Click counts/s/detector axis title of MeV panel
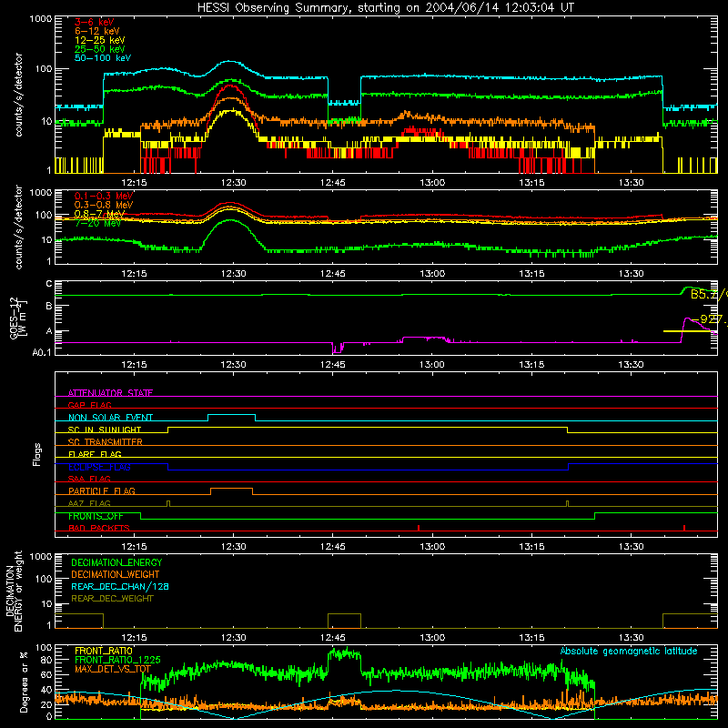This screenshot has height=728, width=728. pyautogui.click(x=18, y=227)
